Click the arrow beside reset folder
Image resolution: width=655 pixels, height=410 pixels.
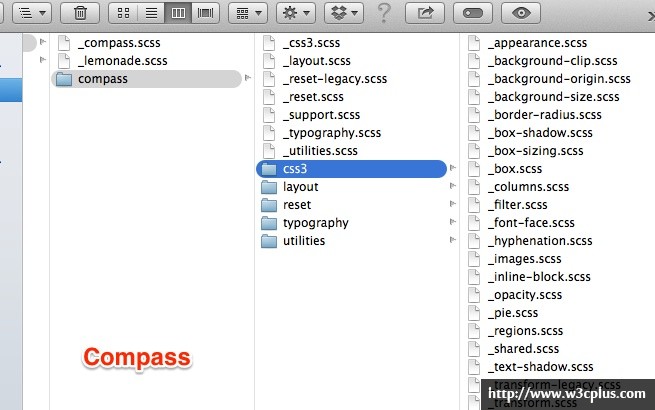(x=453, y=204)
